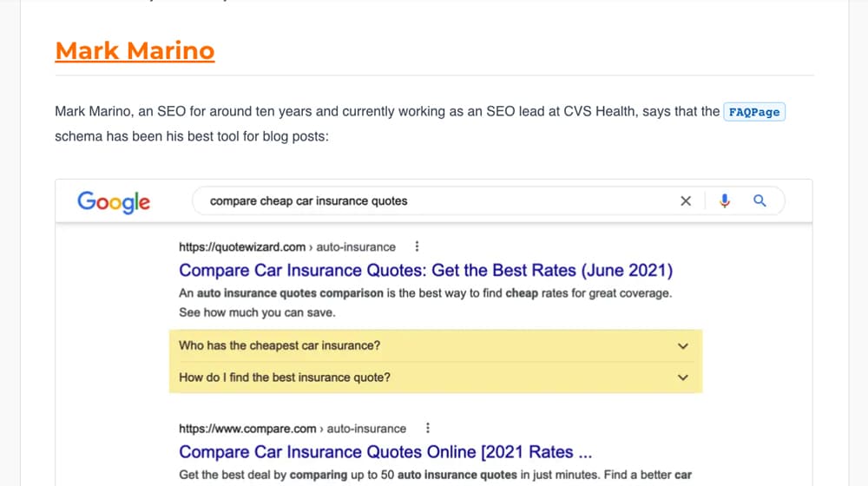
Task: Click the magnifying glass search icon
Action: click(759, 201)
